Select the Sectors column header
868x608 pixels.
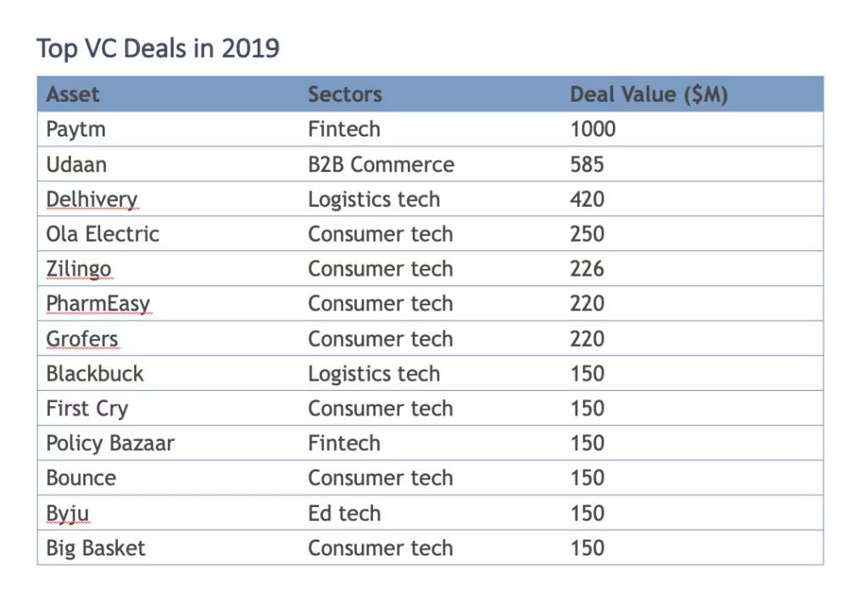click(x=345, y=94)
